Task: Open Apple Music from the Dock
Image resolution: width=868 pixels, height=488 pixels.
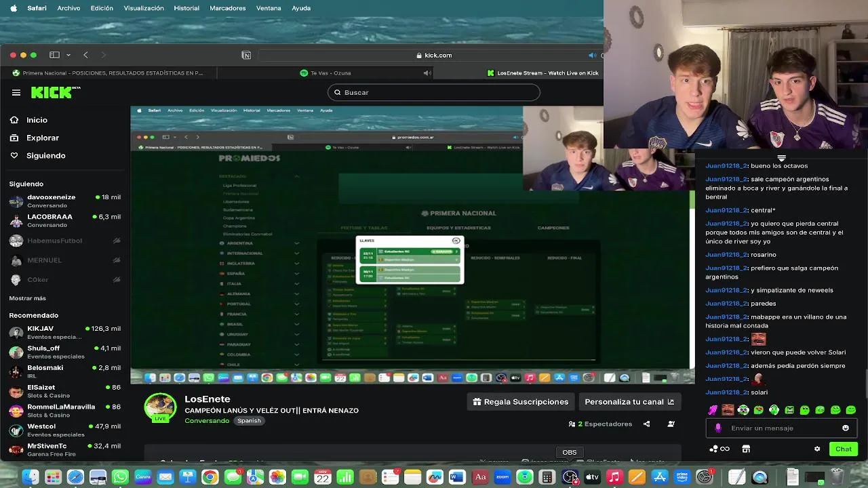Action: (614, 477)
